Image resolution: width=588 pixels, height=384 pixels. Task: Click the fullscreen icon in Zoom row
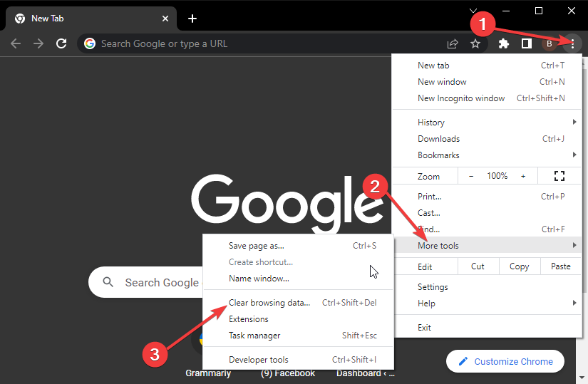coord(559,176)
